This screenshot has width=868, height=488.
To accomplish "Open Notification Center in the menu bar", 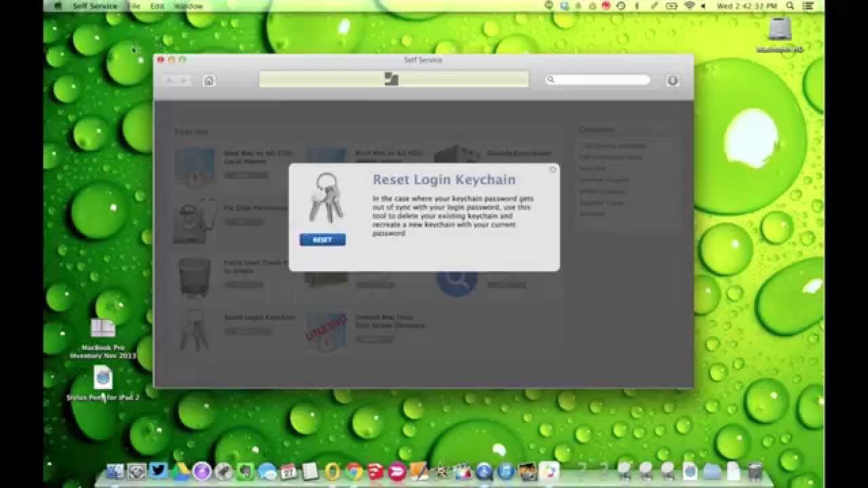I will click(808, 6).
